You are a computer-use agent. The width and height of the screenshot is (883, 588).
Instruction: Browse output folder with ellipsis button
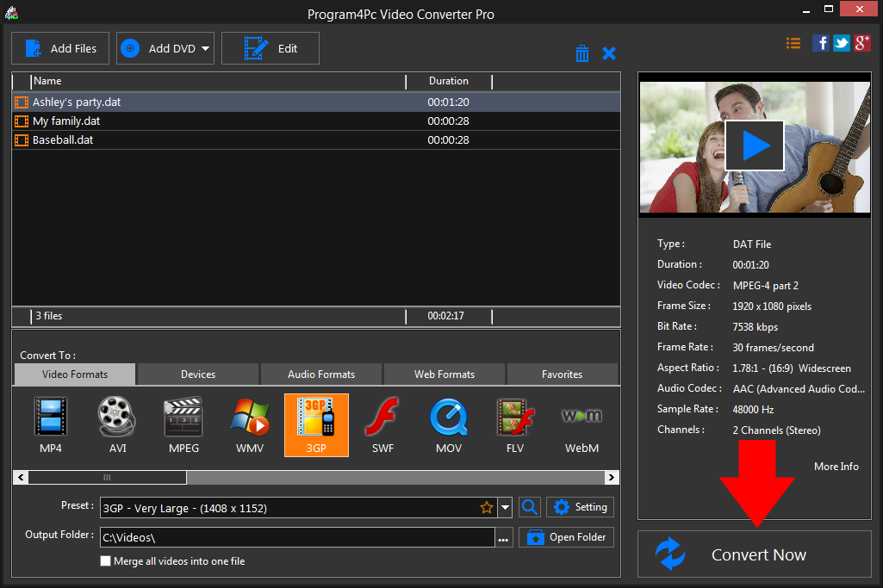pyautogui.click(x=504, y=539)
